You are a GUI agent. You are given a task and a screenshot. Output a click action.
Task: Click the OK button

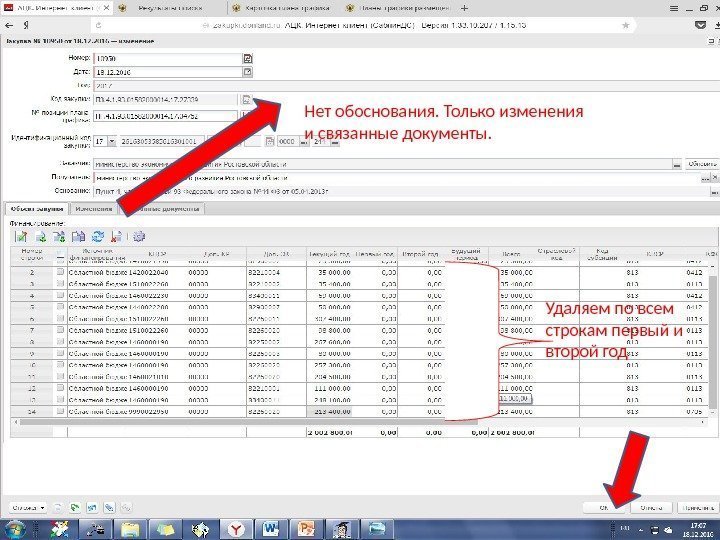(x=604, y=507)
